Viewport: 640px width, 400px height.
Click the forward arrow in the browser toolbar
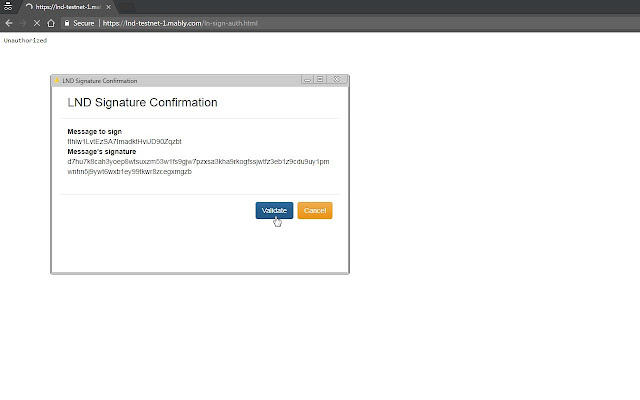click(x=23, y=23)
